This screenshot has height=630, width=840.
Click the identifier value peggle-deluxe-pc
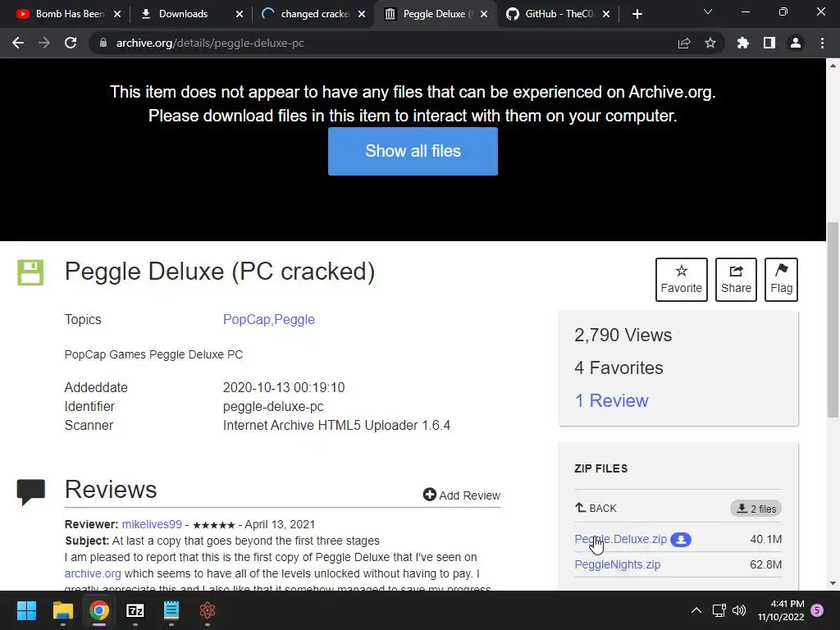click(273, 407)
